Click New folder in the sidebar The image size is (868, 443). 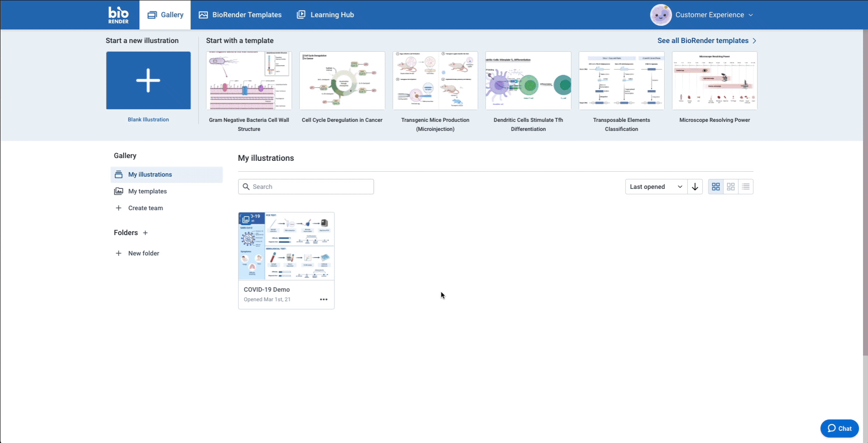pos(143,253)
